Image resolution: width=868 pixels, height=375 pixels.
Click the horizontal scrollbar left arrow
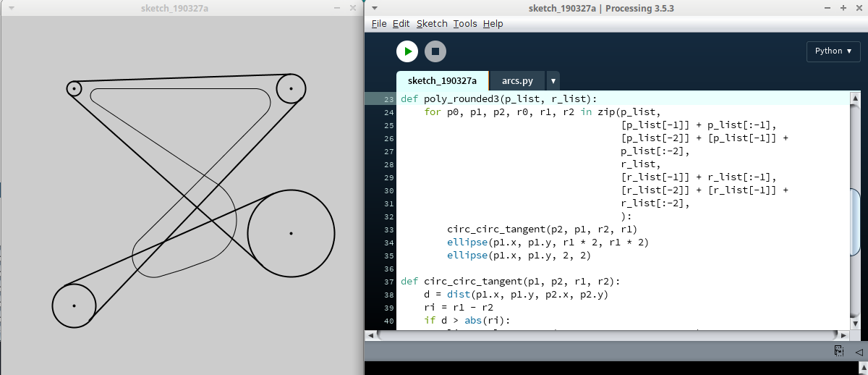click(370, 335)
